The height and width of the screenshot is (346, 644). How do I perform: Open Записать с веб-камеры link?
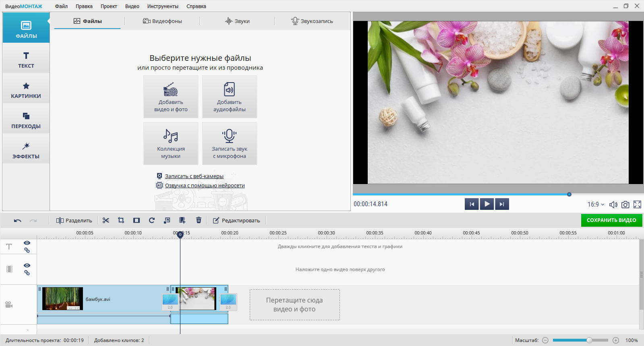point(194,176)
